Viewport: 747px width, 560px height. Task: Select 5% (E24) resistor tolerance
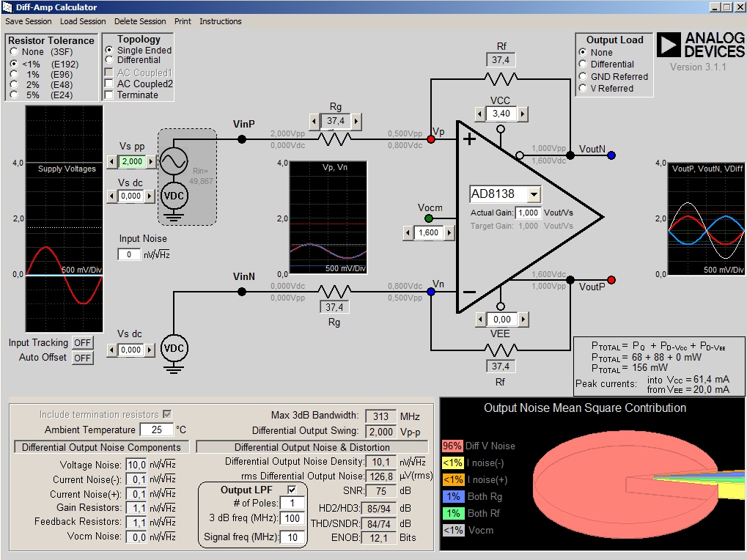click(x=14, y=95)
